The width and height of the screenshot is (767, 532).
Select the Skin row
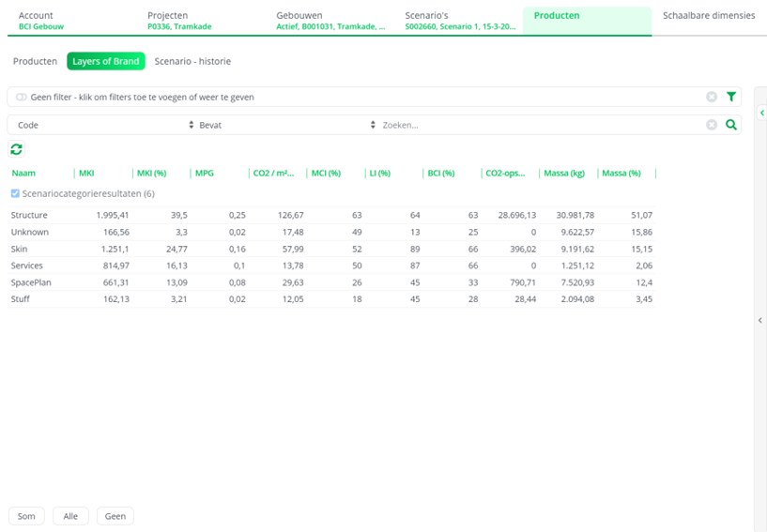[x=331, y=249]
